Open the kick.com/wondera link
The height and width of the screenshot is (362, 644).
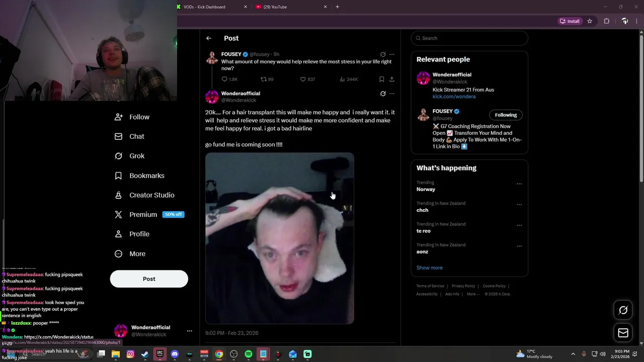click(x=454, y=97)
